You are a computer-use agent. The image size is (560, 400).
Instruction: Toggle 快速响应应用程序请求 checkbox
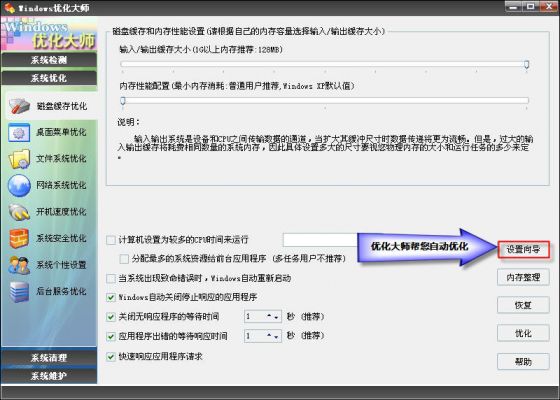(x=111, y=356)
